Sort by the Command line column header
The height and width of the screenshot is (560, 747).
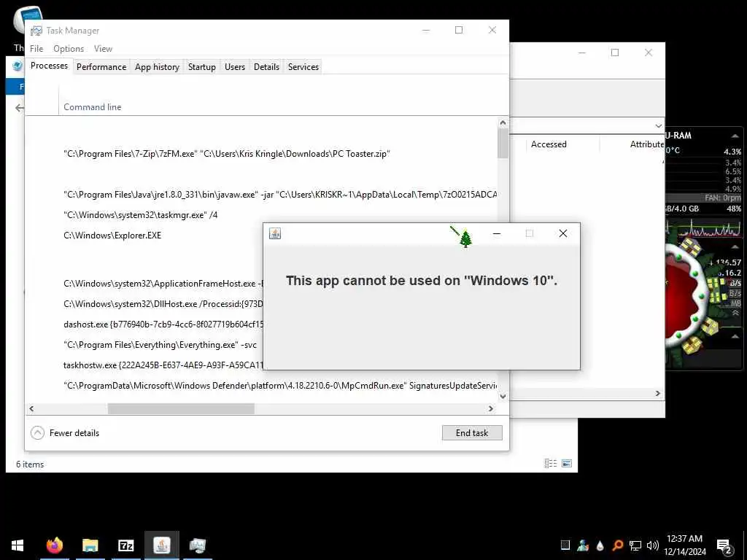pyautogui.click(x=93, y=107)
